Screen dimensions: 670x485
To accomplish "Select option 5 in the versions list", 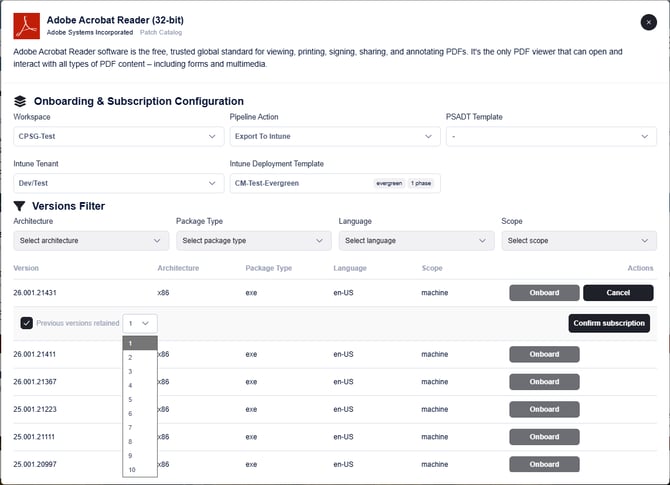I will click(x=140, y=400).
